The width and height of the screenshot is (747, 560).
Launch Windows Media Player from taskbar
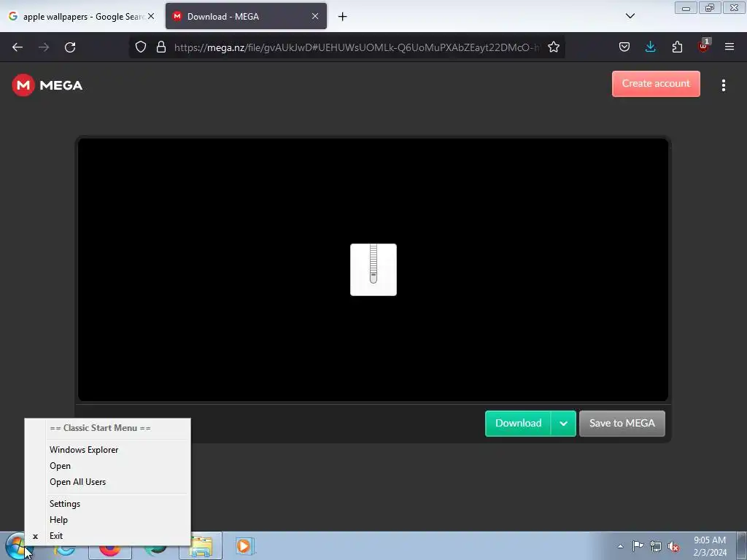244,545
